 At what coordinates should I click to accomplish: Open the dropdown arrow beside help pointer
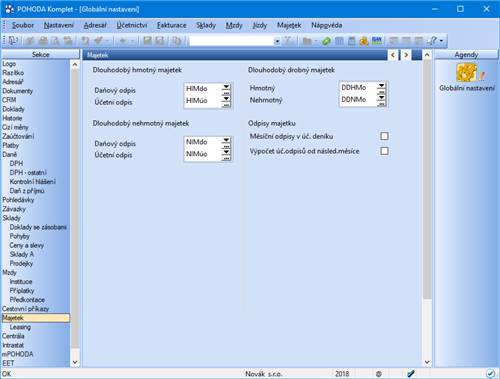pos(441,41)
